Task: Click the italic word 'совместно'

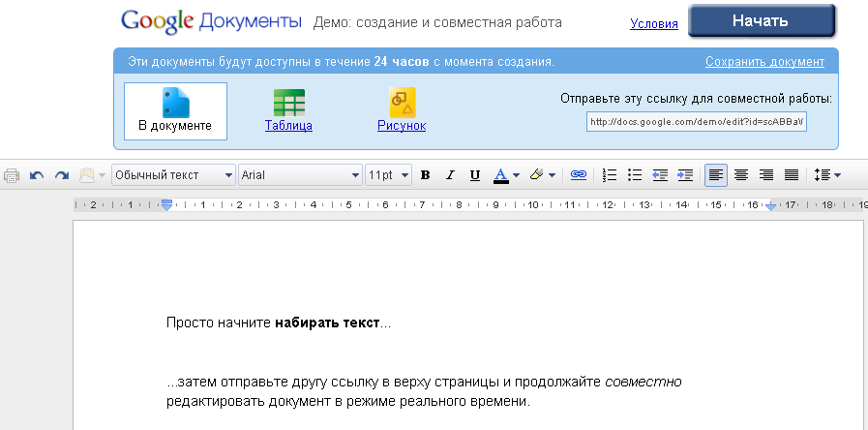Action: point(644,382)
